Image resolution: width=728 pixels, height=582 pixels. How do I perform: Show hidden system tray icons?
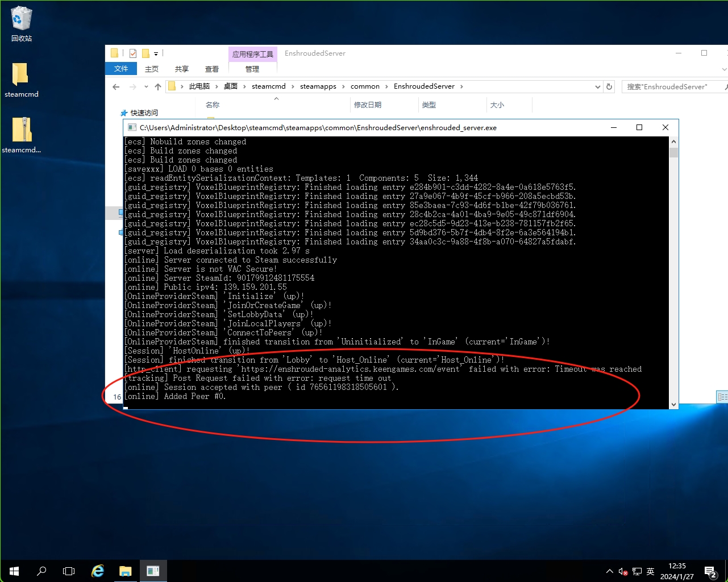point(609,571)
